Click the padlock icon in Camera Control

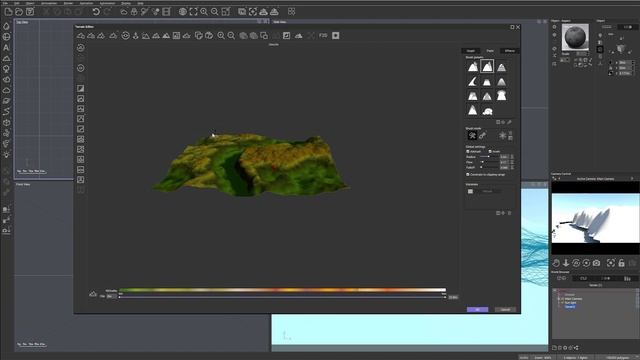point(621,263)
